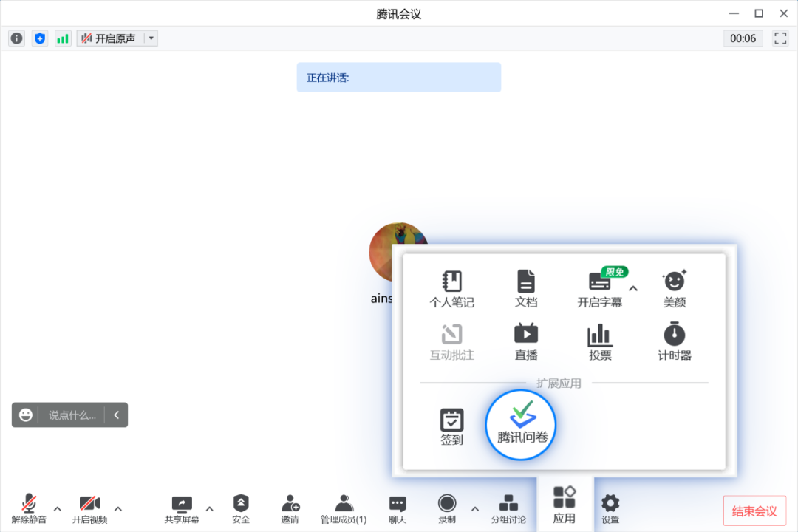Open the emoji reaction picker
Image resolution: width=798 pixels, height=532 pixels.
(x=25, y=415)
